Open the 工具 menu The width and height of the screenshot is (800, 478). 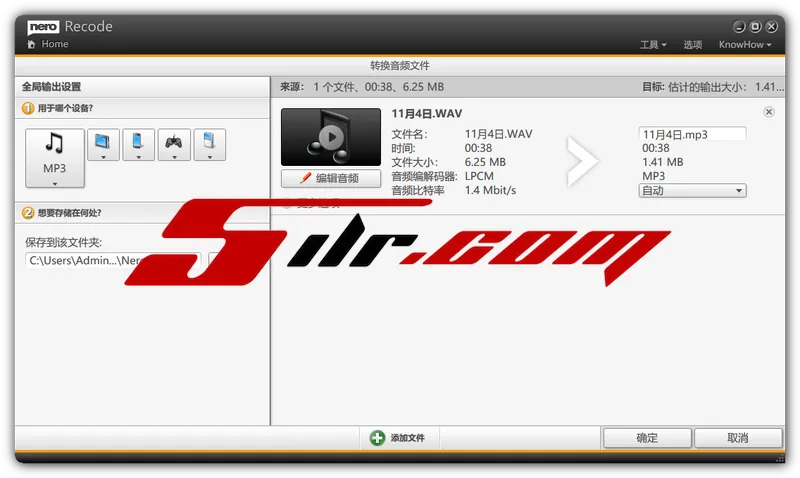652,45
